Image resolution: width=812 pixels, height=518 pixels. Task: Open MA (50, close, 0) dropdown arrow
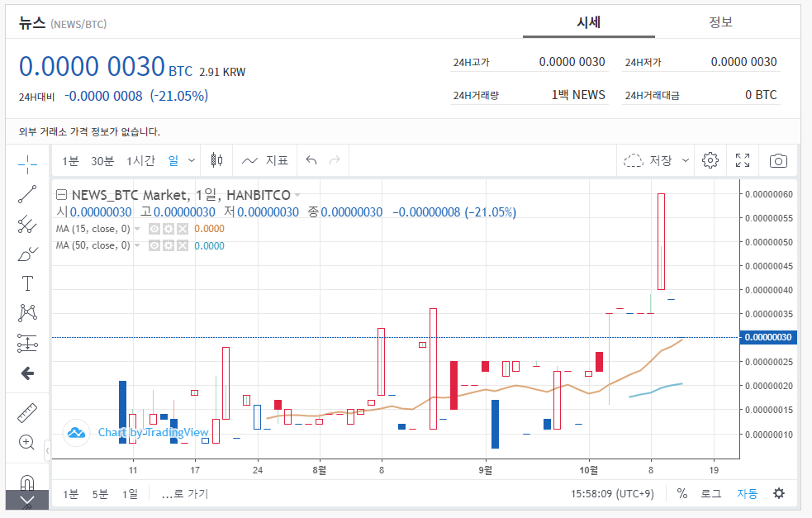pyautogui.click(x=137, y=245)
